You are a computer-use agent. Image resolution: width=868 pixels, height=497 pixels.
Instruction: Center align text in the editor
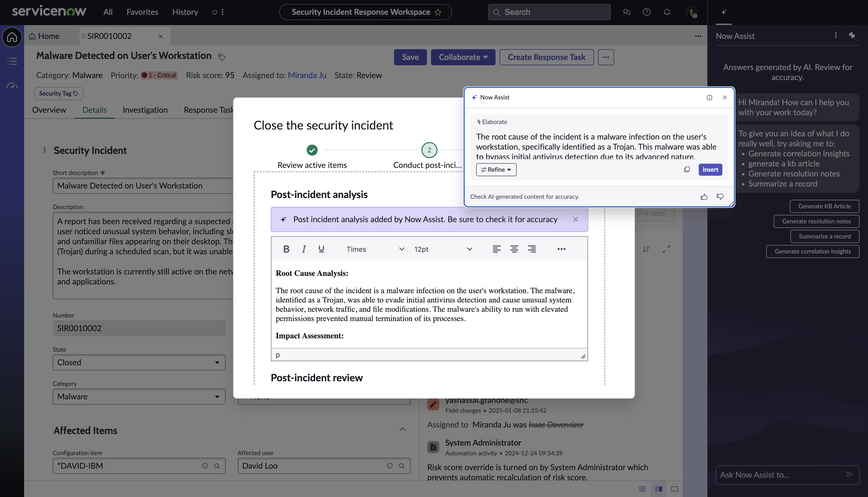click(x=514, y=249)
